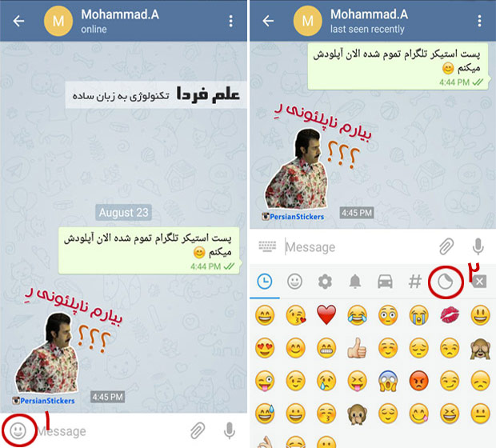Open the bell objects emoji tab

click(355, 282)
